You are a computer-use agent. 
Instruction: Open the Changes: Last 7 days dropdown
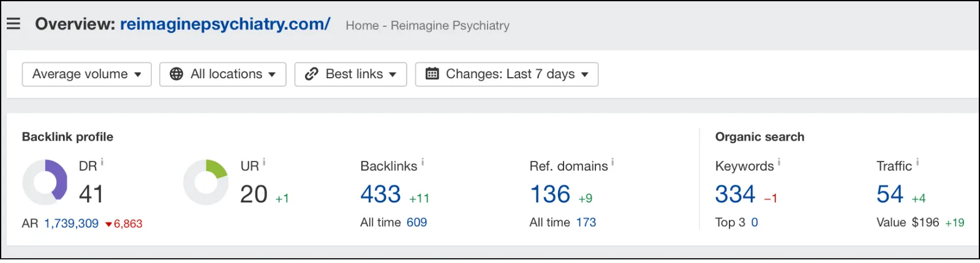(x=507, y=74)
